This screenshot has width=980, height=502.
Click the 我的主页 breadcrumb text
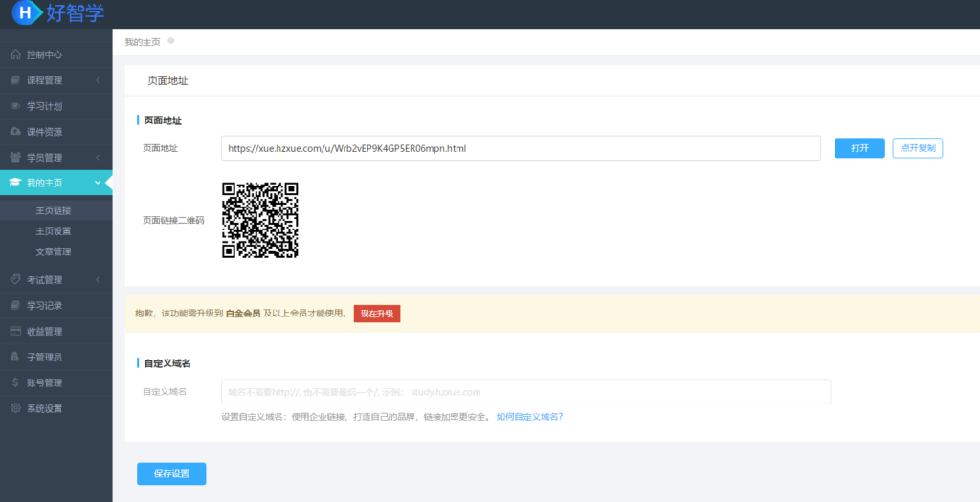(143, 42)
